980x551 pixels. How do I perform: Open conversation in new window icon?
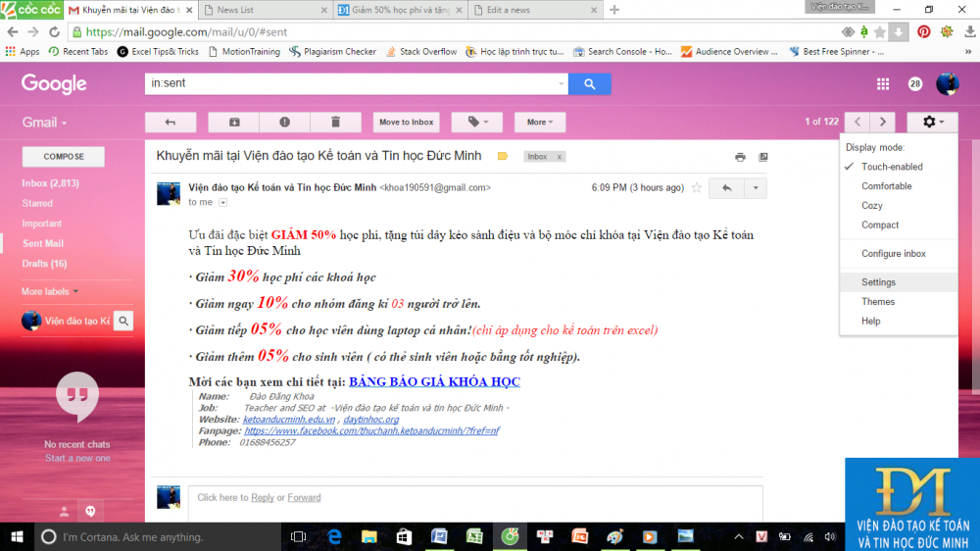(x=763, y=157)
